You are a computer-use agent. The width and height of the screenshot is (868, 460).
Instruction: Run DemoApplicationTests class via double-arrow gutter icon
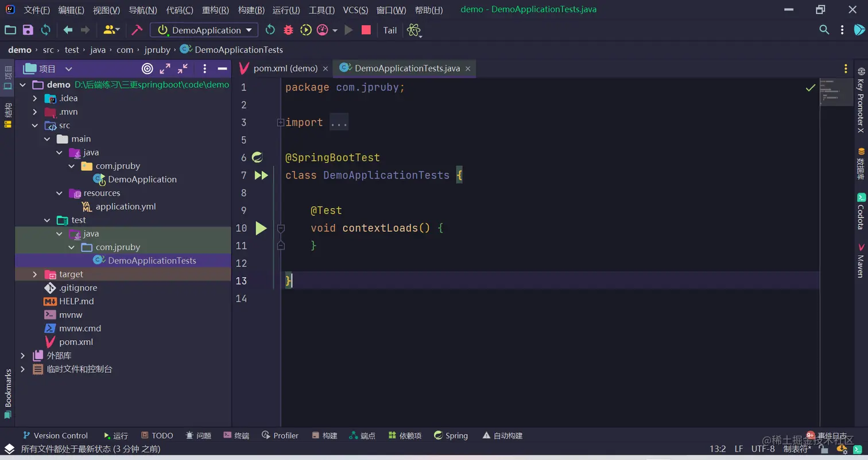(x=261, y=176)
